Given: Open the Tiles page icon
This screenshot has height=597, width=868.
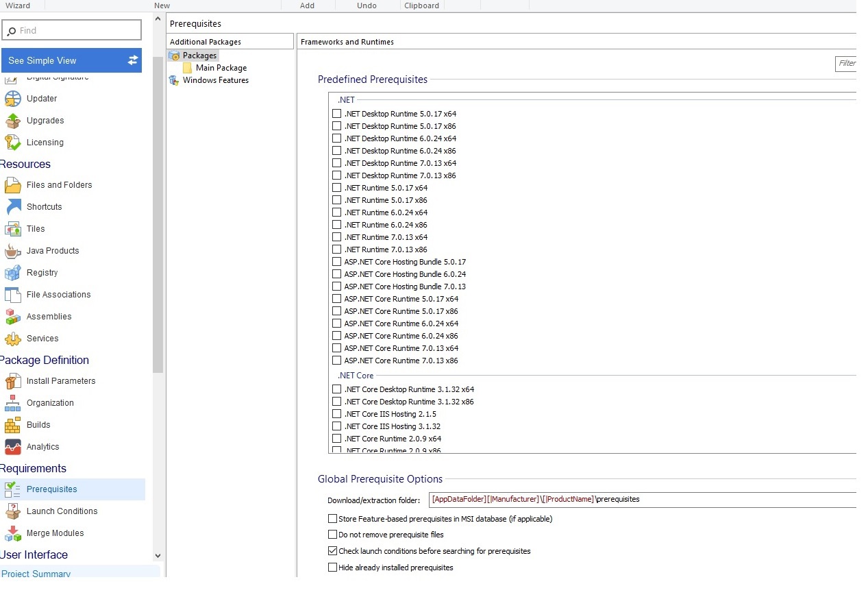Looking at the screenshot, I should 13,229.
